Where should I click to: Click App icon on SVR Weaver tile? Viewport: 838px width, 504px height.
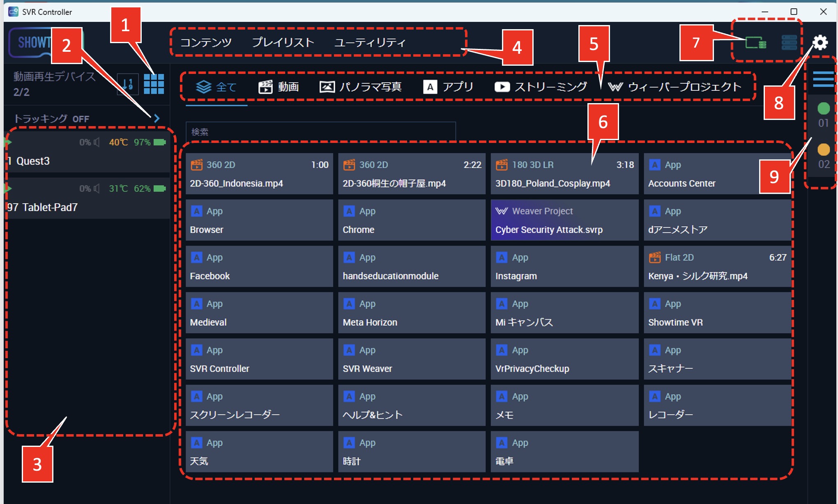[349, 350]
